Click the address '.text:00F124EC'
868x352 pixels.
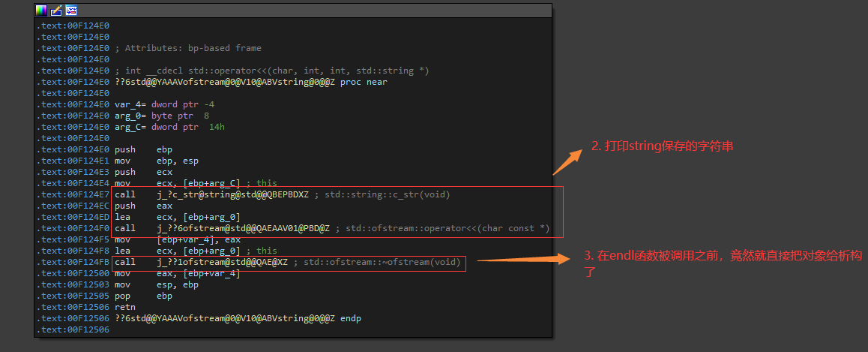[73, 206]
